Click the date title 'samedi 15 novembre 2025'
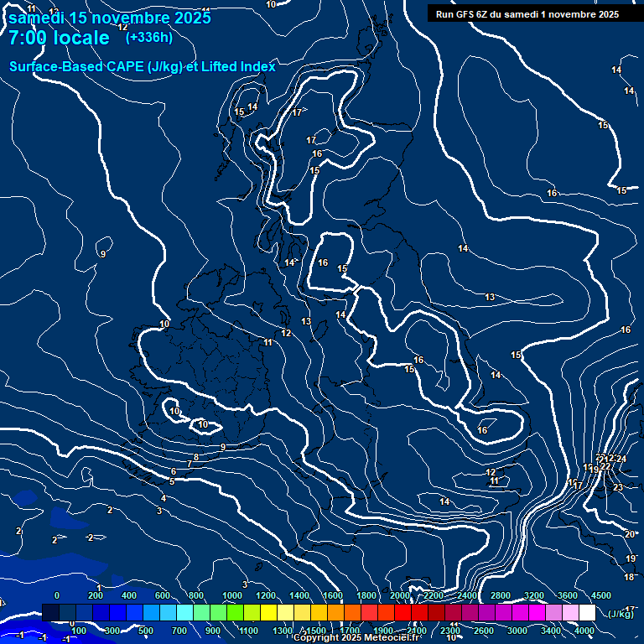 pos(109,18)
